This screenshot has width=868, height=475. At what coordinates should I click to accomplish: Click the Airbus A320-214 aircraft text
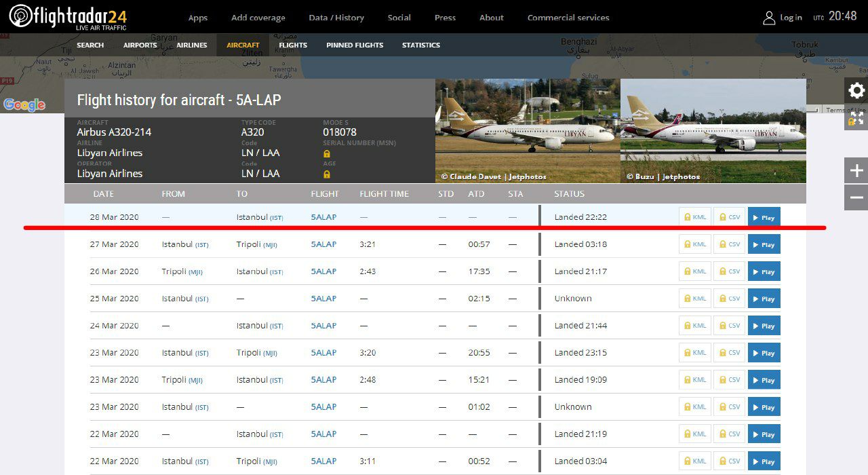pyautogui.click(x=114, y=132)
